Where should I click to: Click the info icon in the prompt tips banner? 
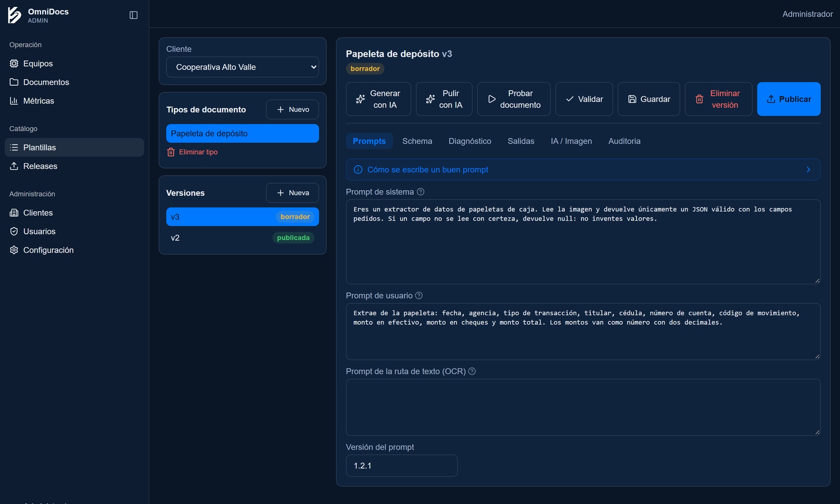[x=358, y=170]
